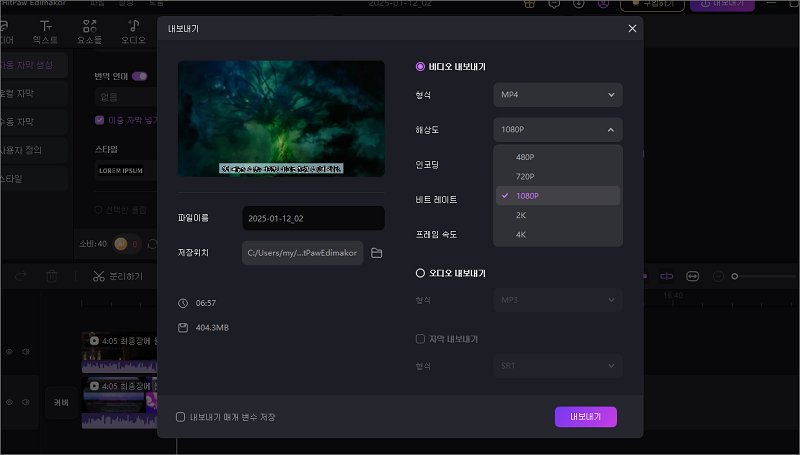Choose 720P from the resolution list

[558, 176]
